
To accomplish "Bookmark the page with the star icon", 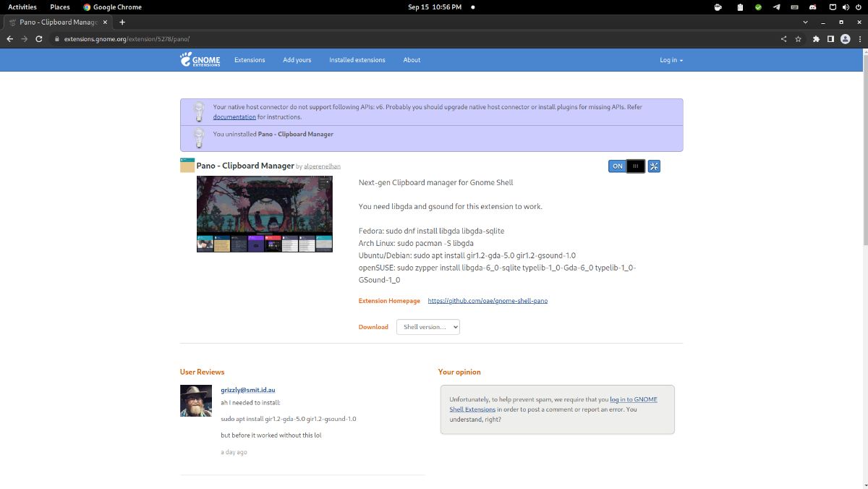I will tap(798, 39).
